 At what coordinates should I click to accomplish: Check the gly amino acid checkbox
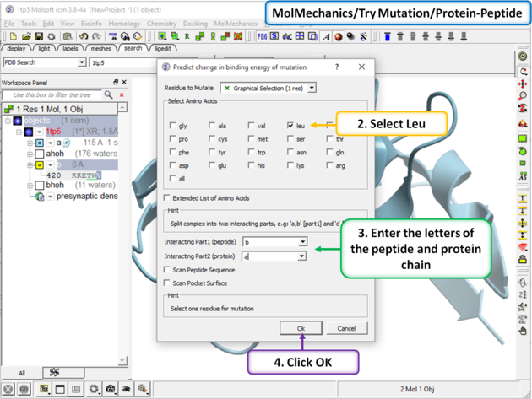tap(173, 126)
